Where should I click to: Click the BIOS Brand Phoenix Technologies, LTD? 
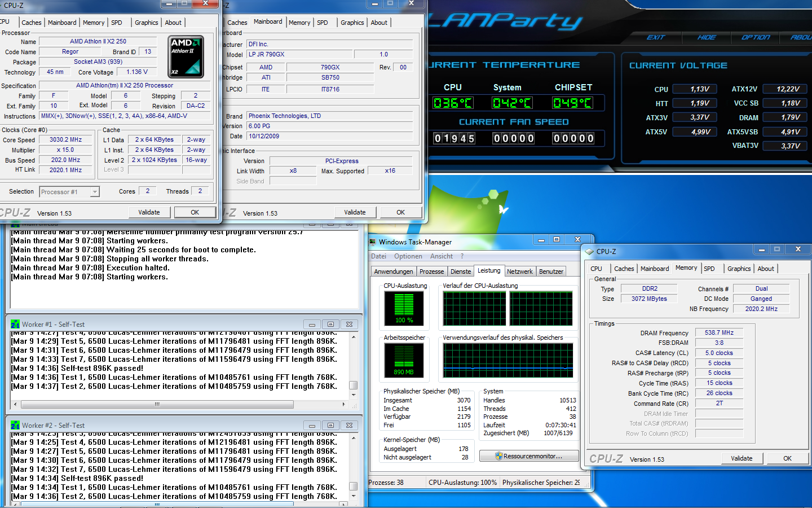(330, 116)
